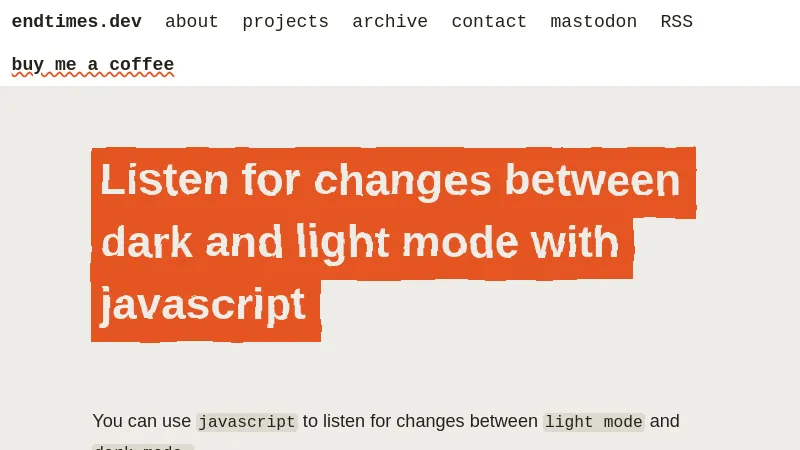Navigate to the about page
The width and height of the screenshot is (800, 450).
pos(191,22)
